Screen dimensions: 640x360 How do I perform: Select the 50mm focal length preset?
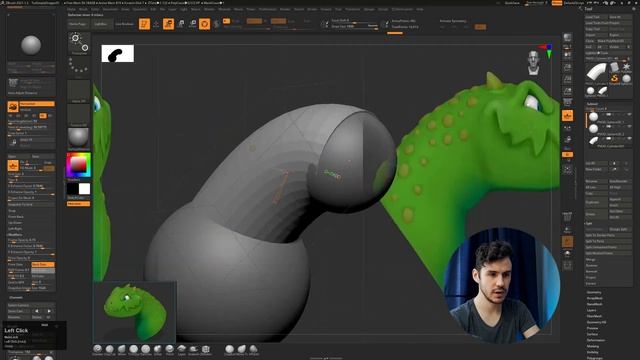pyautogui.click(x=43, y=116)
